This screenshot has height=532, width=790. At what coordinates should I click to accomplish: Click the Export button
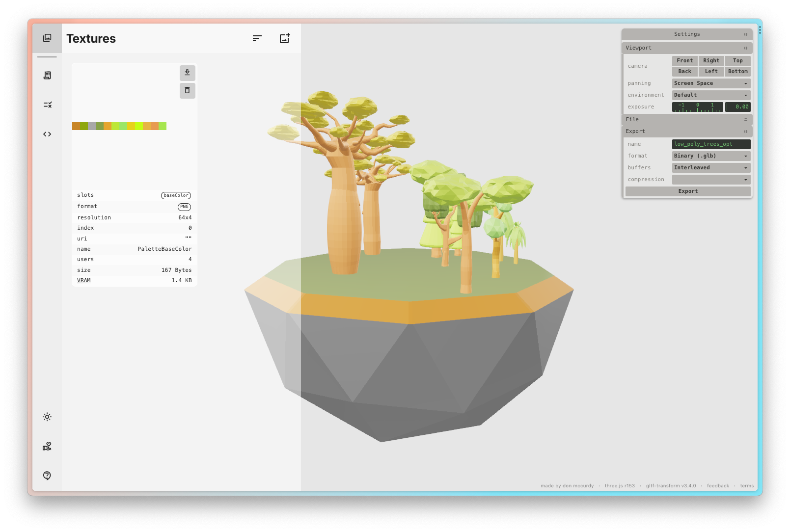coord(687,191)
